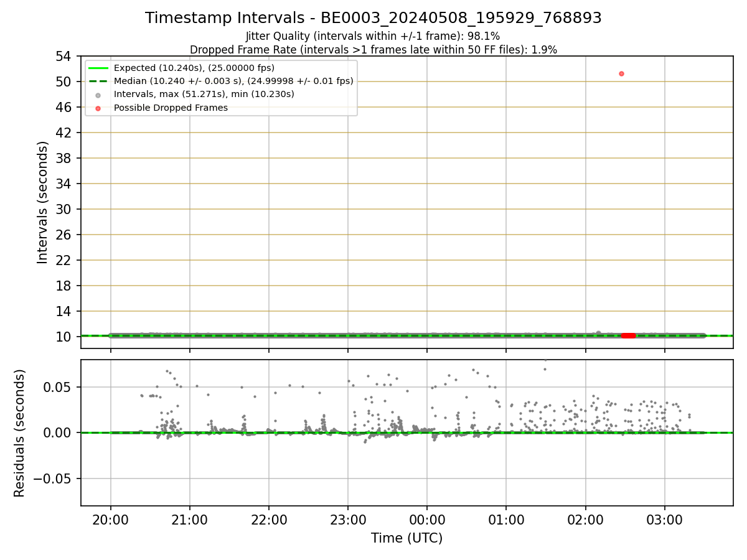
Task: Click the gray marker for Intervals in the legend
Action: click(x=98, y=95)
